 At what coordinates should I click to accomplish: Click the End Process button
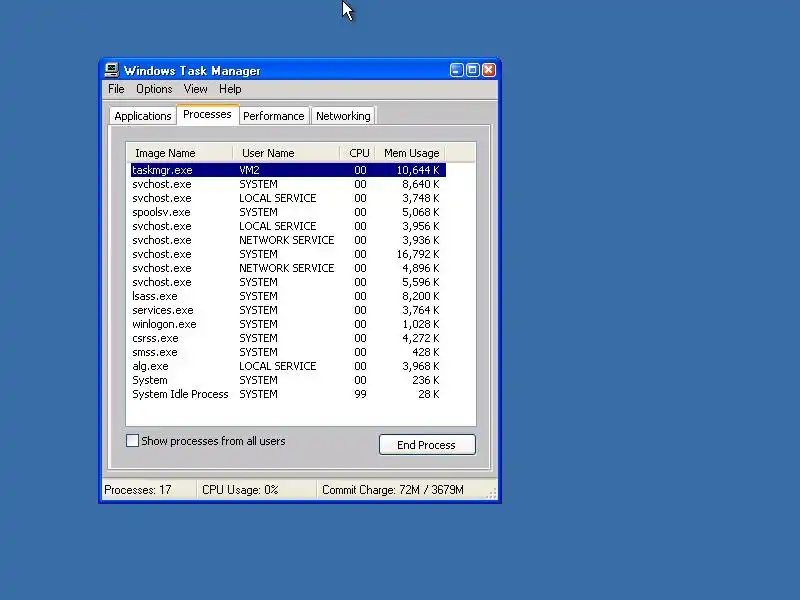427,445
